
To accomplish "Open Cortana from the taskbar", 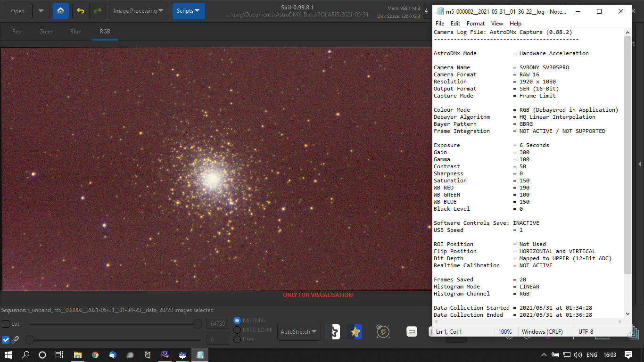I will [x=42, y=355].
